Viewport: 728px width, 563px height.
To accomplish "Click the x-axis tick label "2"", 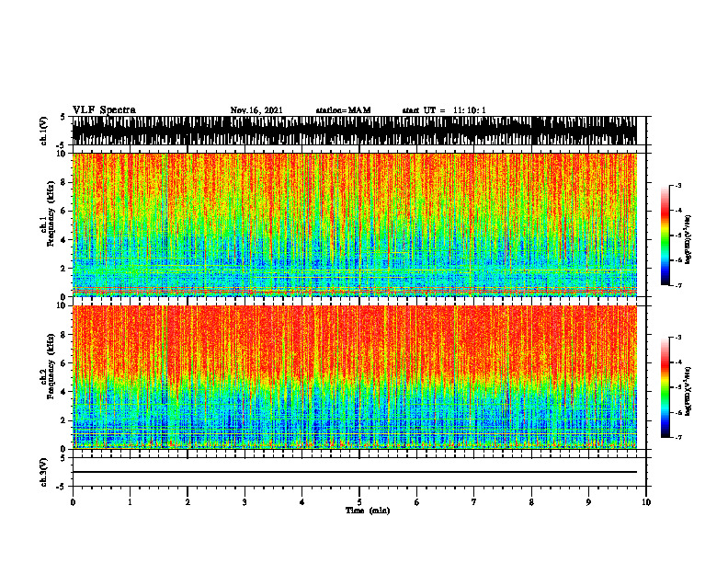I will pos(188,502).
